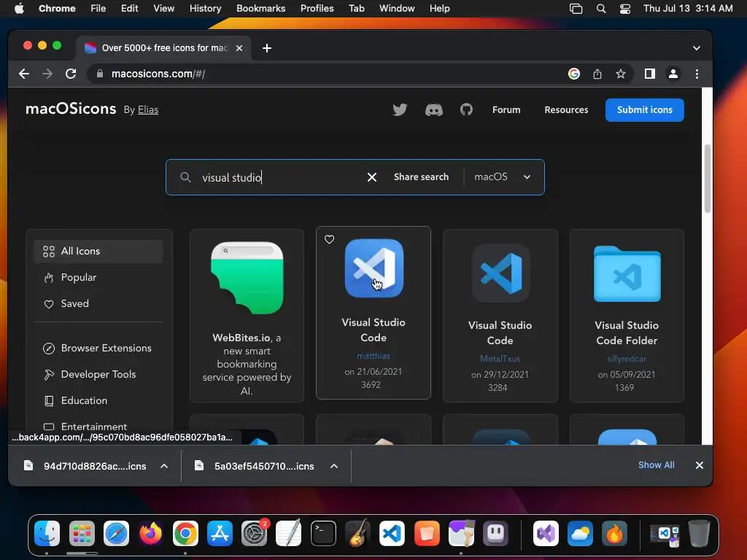Image resolution: width=747 pixels, height=560 pixels.
Task: Click the magnifier icon in search box
Action: [185, 177]
